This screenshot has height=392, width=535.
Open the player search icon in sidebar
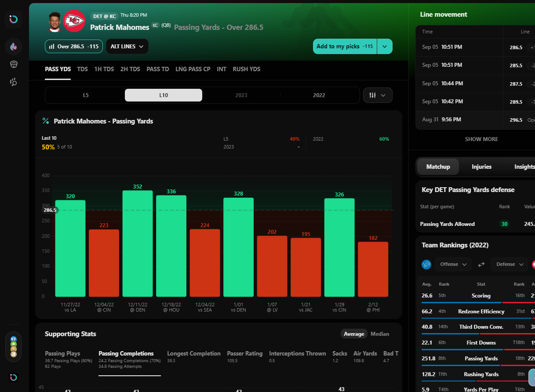(14, 82)
